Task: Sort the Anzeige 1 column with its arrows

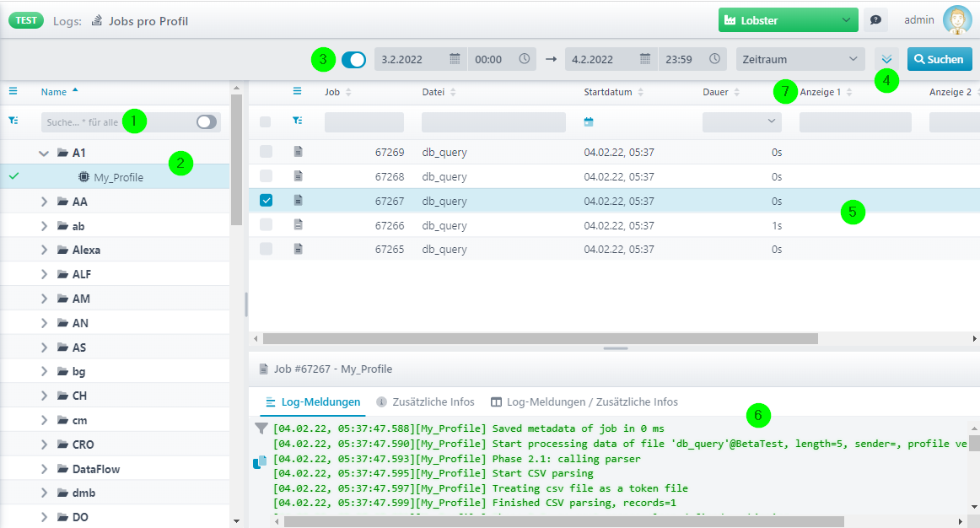Action: pyautogui.click(x=849, y=93)
